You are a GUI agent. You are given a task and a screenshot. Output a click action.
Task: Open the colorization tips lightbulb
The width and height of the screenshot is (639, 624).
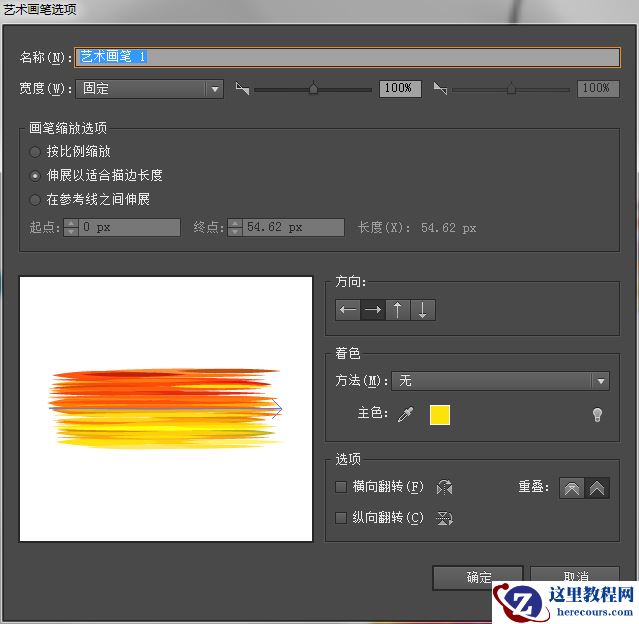pyautogui.click(x=597, y=415)
